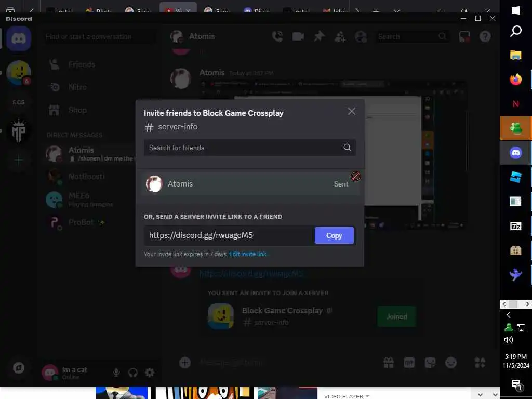Click im a cat user profile
532x399 pixels.
click(x=65, y=373)
